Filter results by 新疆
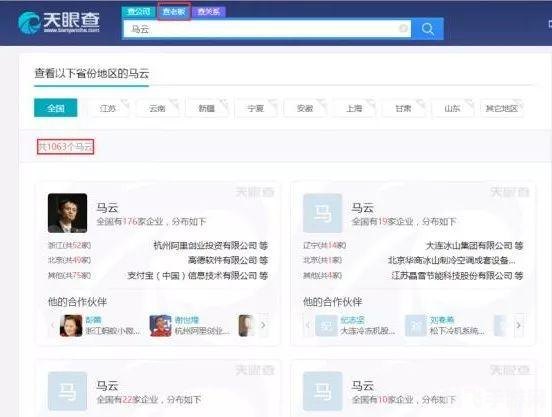This screenshot has width=552, height=417. point(207,108)
